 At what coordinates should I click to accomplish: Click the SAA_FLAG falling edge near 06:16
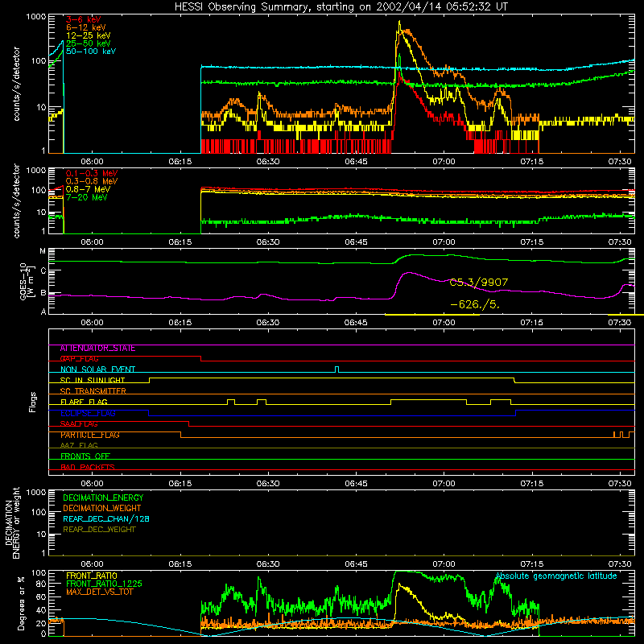tap(189, 423)
